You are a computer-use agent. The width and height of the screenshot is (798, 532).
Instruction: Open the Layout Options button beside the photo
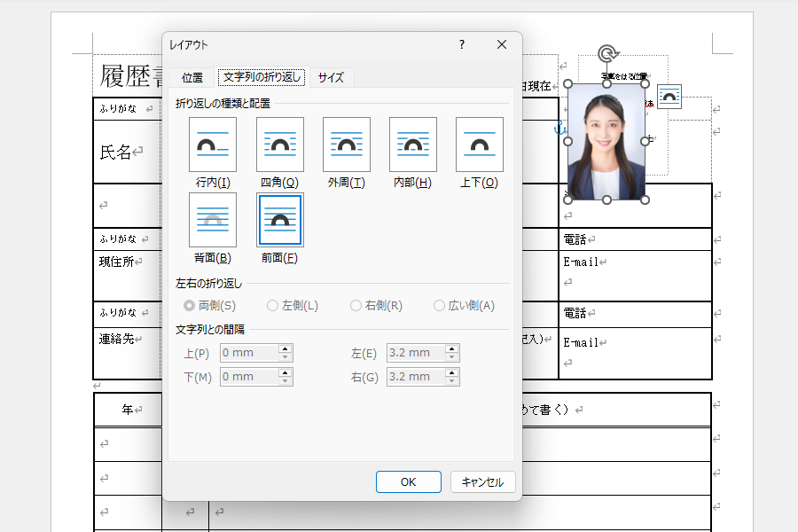pos(669,97)
